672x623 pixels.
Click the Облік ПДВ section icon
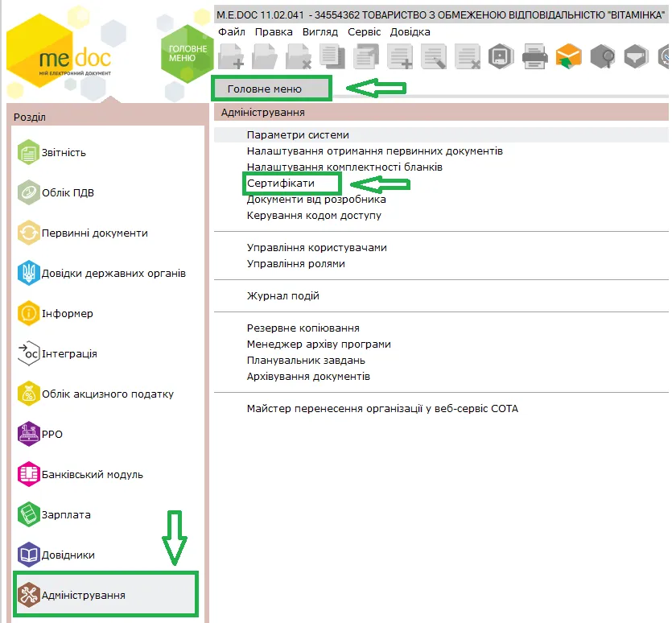28,192
